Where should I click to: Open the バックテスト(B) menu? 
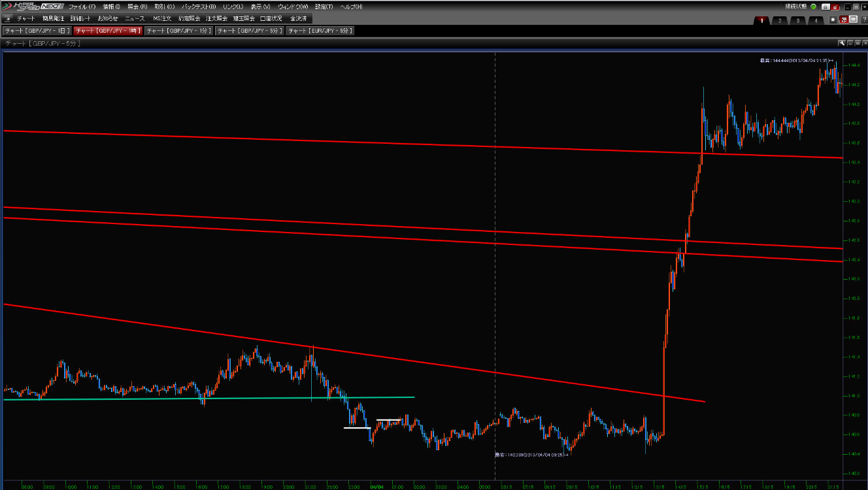(x=199, y=6)
